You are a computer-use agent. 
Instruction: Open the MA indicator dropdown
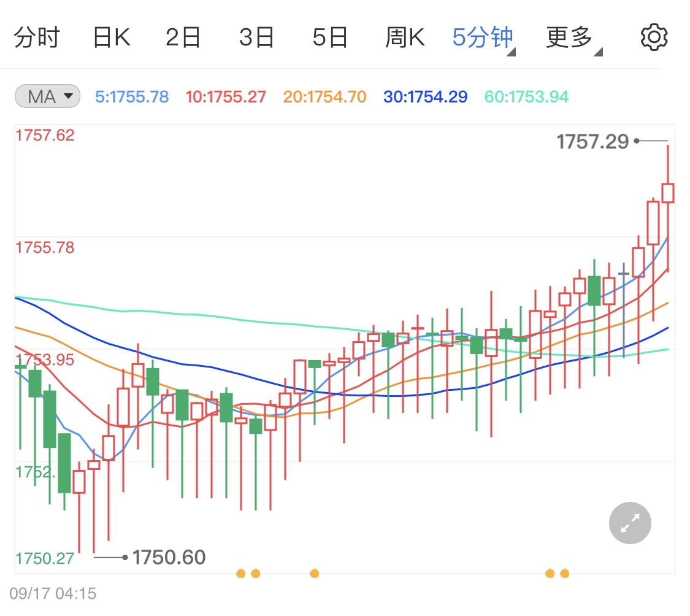tap(47, 96)
